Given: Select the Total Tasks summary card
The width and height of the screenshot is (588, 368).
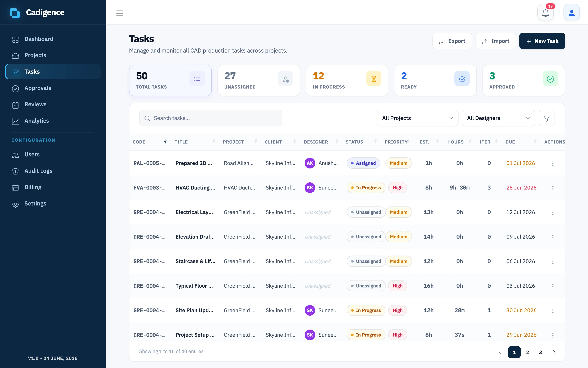Looking at the screenshot, I should pos(170,80).
